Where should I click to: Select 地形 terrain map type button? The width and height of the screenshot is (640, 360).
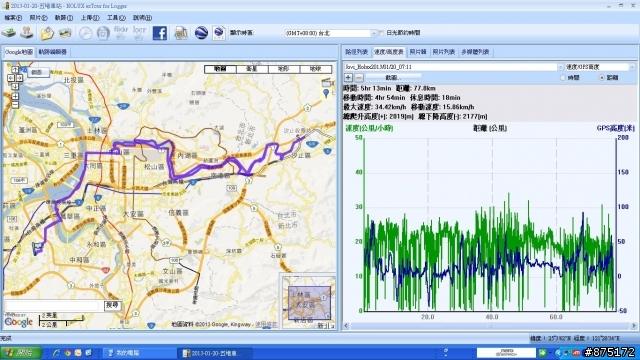click(284, 69)
